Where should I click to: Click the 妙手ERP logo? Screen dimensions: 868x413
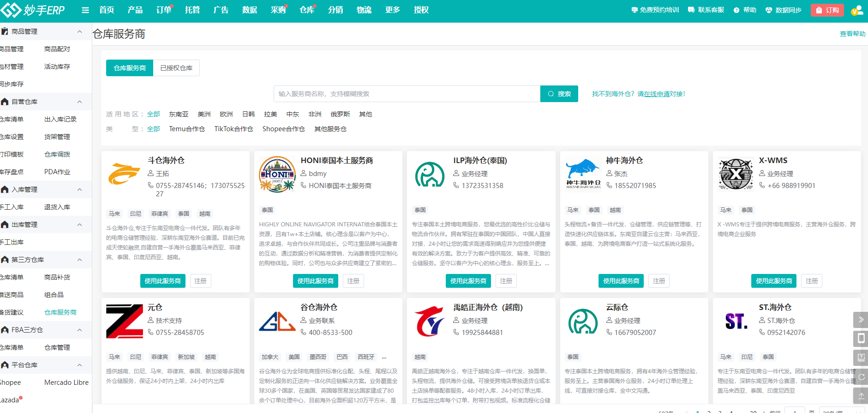click(x=33, y=10)
